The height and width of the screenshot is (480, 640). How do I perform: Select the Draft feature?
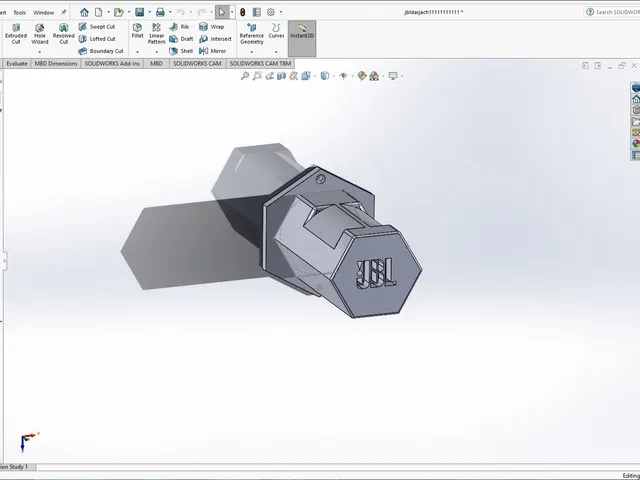[x=181, y=39]
